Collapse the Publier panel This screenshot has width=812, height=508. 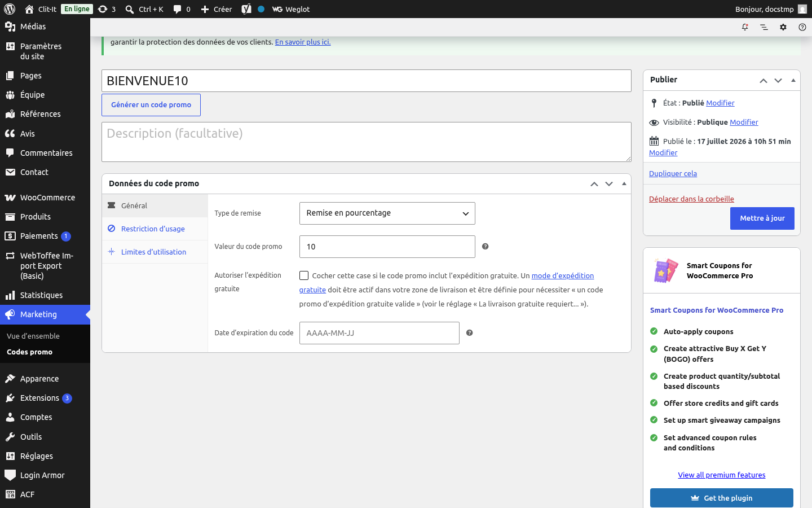point(793,81)
